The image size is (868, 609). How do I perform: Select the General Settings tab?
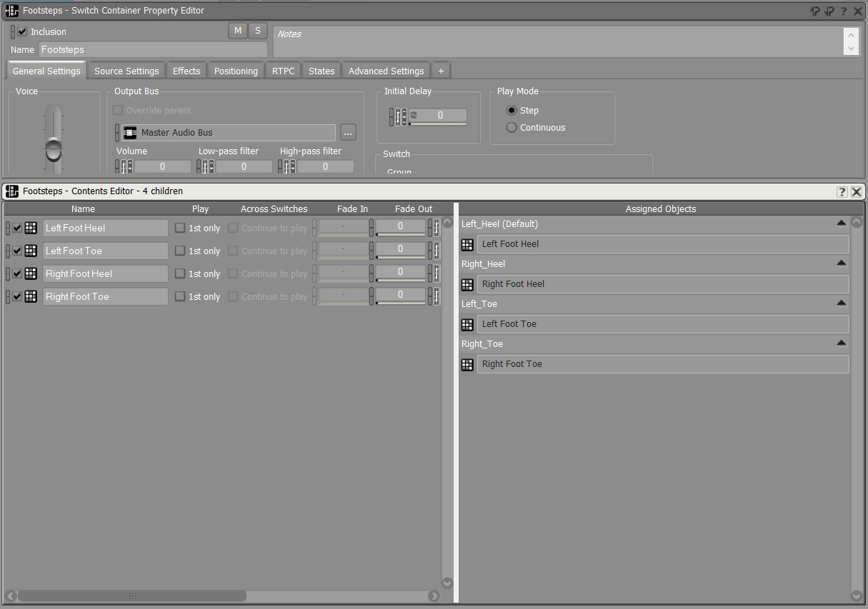(46, 71)
